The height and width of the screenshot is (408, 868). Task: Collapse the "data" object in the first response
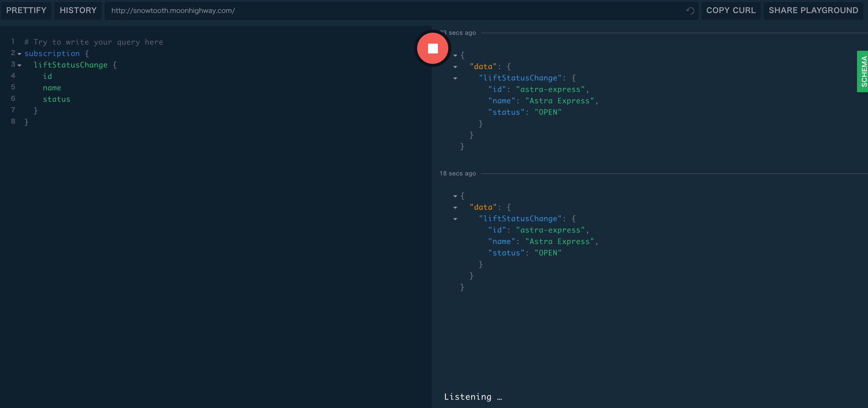pos(455,67)
